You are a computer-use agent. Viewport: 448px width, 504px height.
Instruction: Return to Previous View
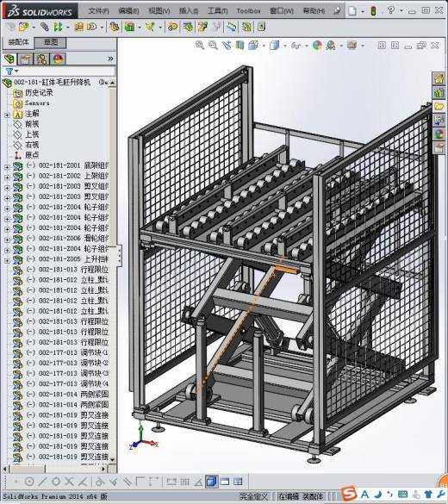pyautogui.click(x=227, y=46)
